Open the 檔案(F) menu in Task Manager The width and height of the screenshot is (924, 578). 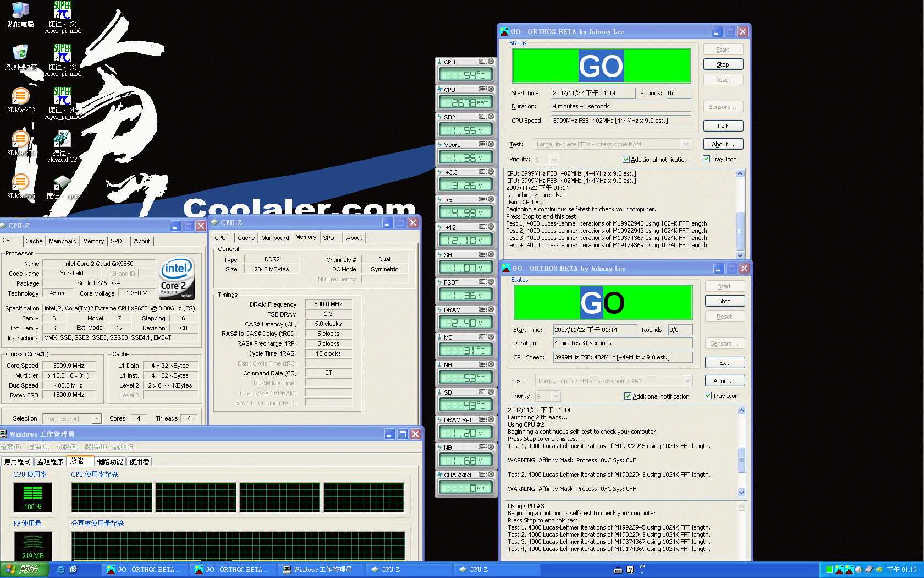pyautogui.click(x=11, y=447)
